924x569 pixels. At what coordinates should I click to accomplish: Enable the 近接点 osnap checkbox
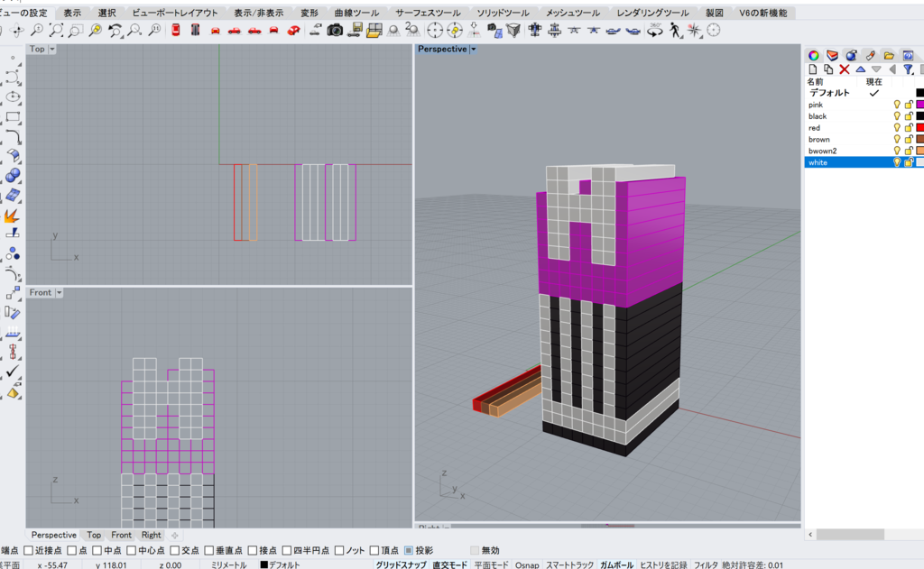pyautogui.click(x=28, y=551)
